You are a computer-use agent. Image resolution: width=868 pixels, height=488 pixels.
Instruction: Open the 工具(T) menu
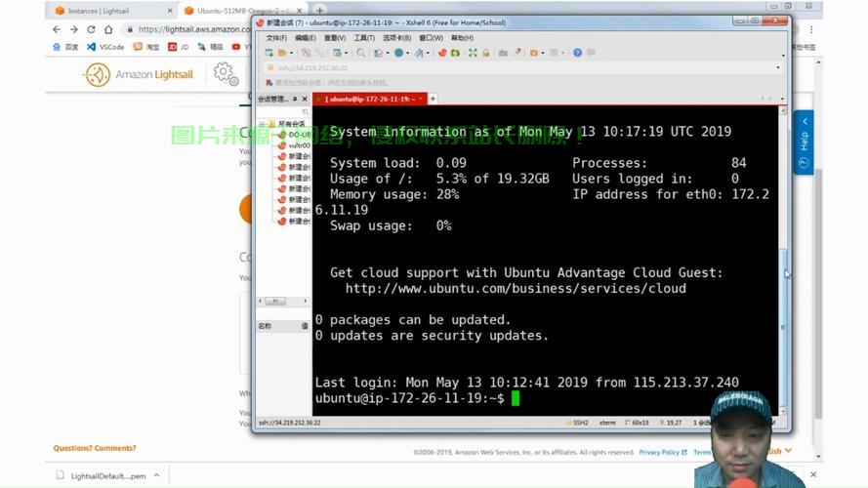[x=364, y=38]
